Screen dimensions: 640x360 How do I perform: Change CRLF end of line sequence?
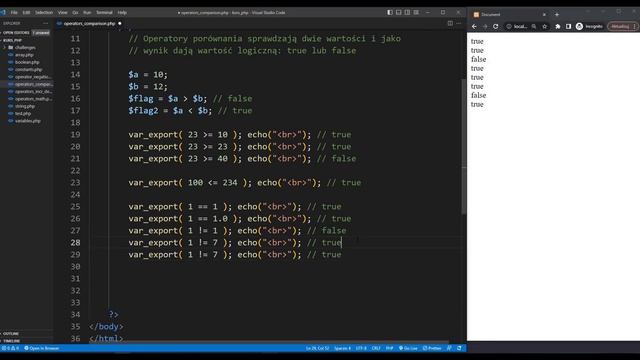(376, 348)
